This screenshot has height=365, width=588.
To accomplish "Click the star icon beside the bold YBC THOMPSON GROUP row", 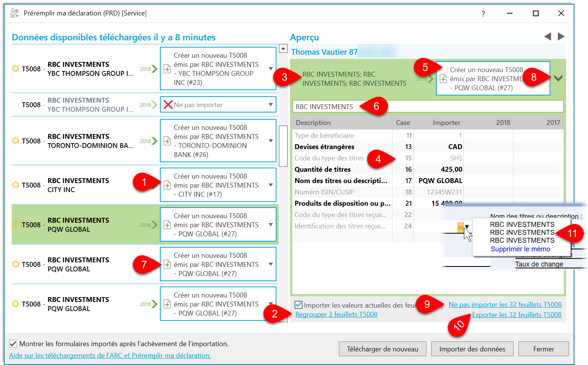I will pyautogui.click(x=15, y=69).
